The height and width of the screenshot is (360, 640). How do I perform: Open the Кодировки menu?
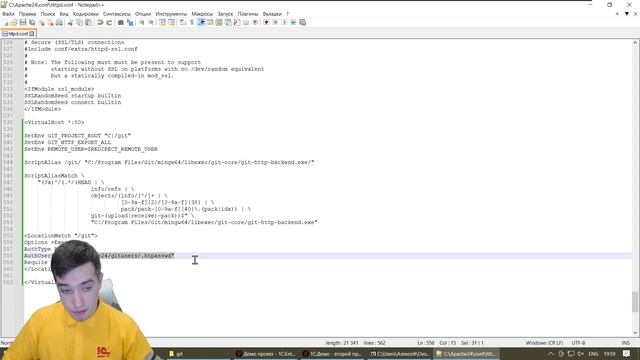[86, 14]
